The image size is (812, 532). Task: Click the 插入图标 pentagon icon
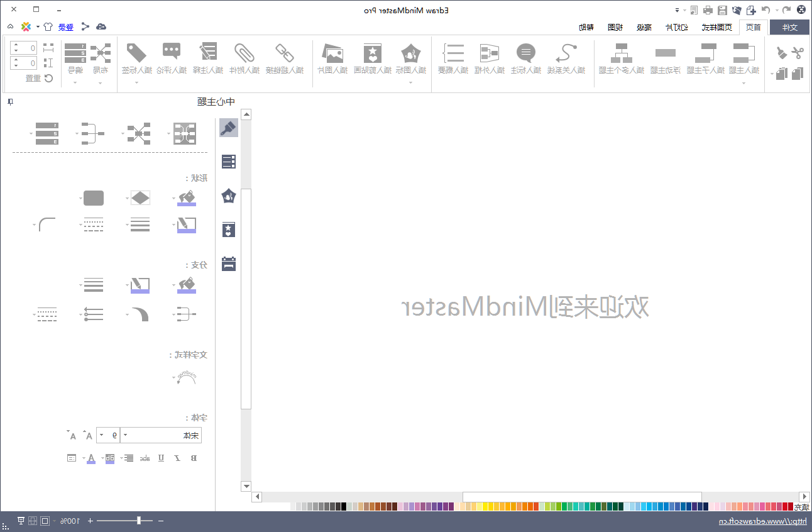click(411, 52)
